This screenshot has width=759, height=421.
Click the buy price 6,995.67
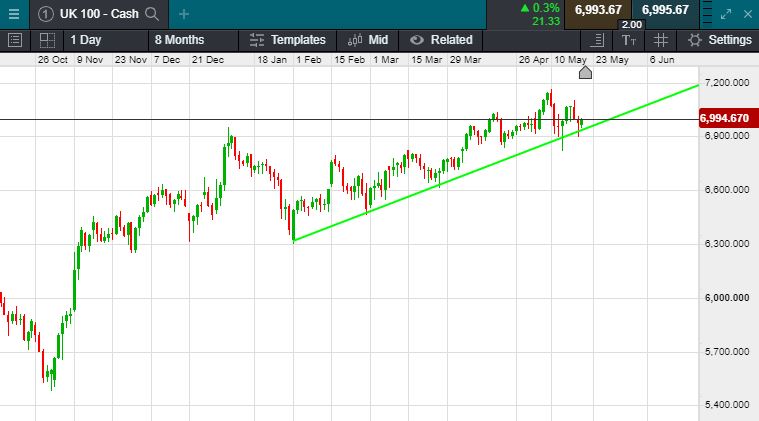[x=665, y=10]
